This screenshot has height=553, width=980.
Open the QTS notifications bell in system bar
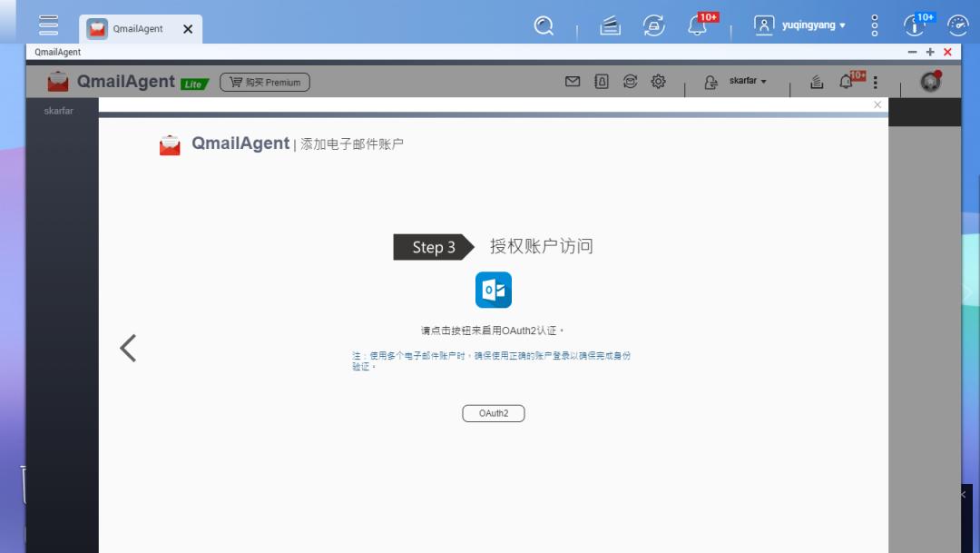pyautogui.click(x=697, y=25)
